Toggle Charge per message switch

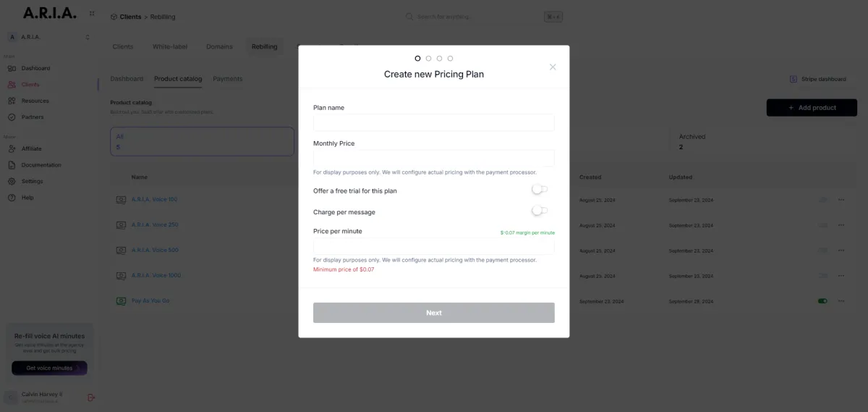(540, 211)
